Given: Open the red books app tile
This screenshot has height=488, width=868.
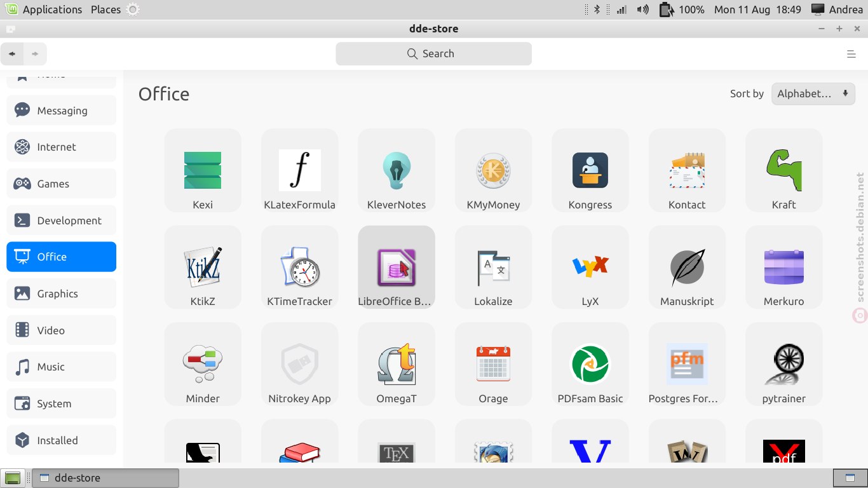Looking at the screenshot, I should [299, 441].
